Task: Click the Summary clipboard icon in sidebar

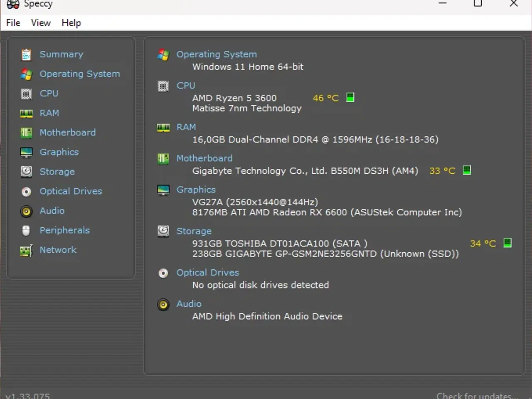Action: coord(26,54)
